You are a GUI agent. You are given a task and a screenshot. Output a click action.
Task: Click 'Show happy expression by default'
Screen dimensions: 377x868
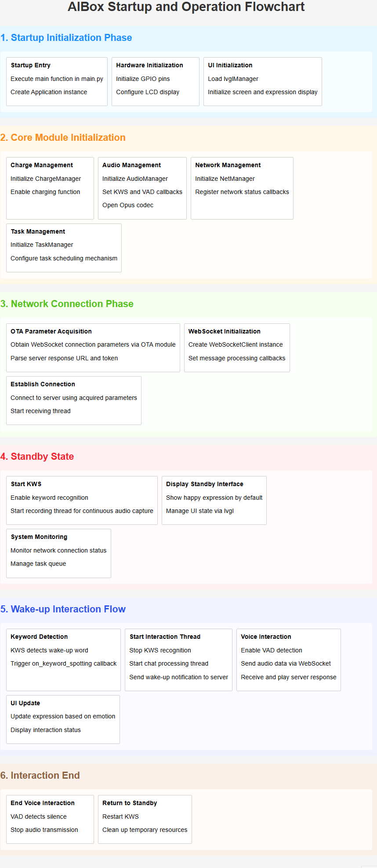(214, 498)
